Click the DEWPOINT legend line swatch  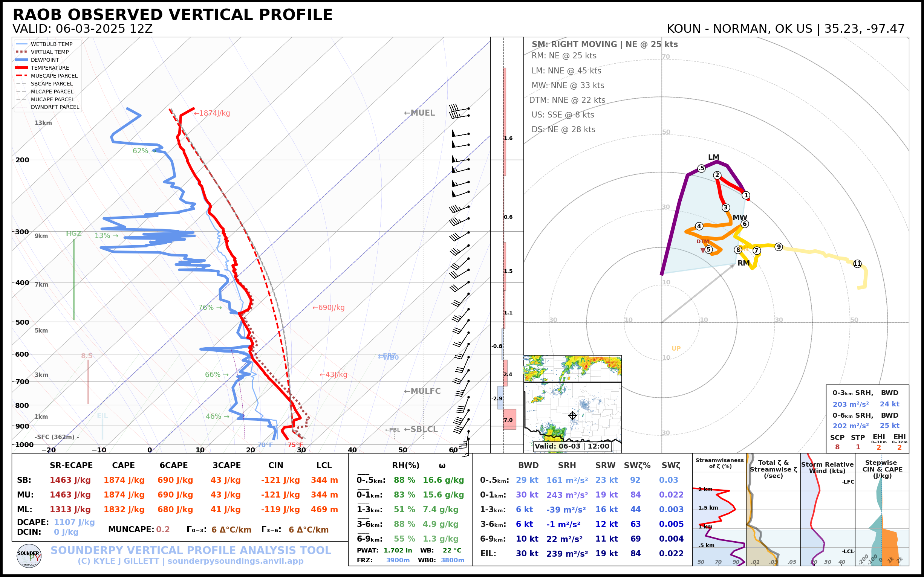pyautogui.click(x=22, y=60)
